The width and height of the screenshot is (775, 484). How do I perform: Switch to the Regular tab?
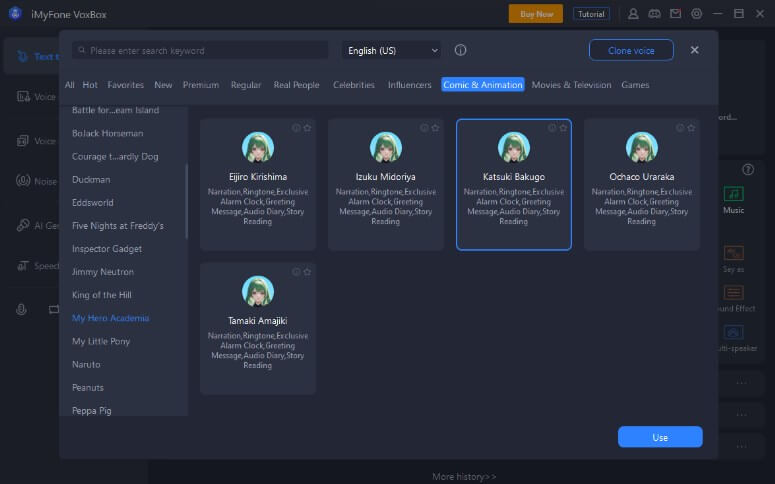[x=246, y=85]
